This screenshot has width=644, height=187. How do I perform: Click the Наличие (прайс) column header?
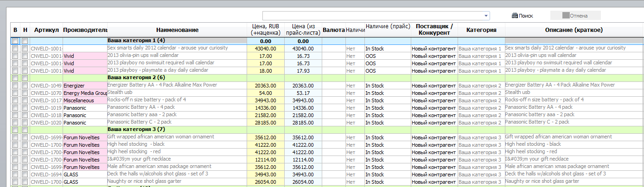click(x=387, y=30)
